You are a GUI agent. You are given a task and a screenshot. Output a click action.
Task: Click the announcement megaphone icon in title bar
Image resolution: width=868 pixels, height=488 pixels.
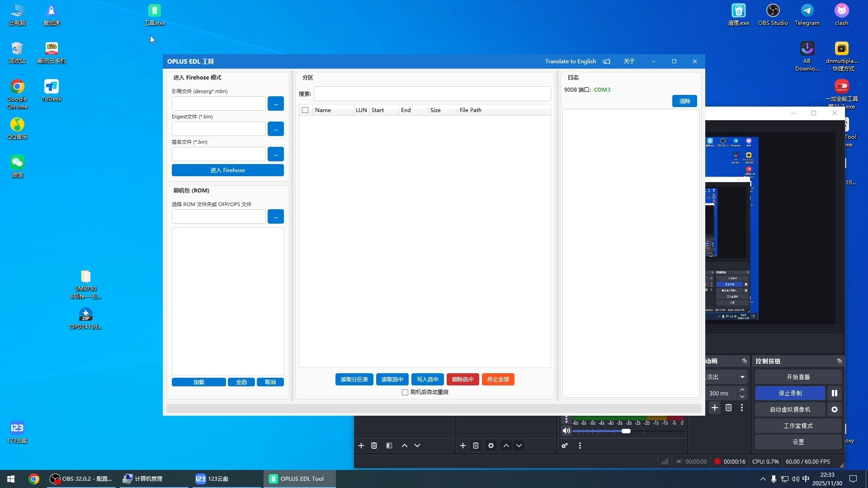[607, 61]
